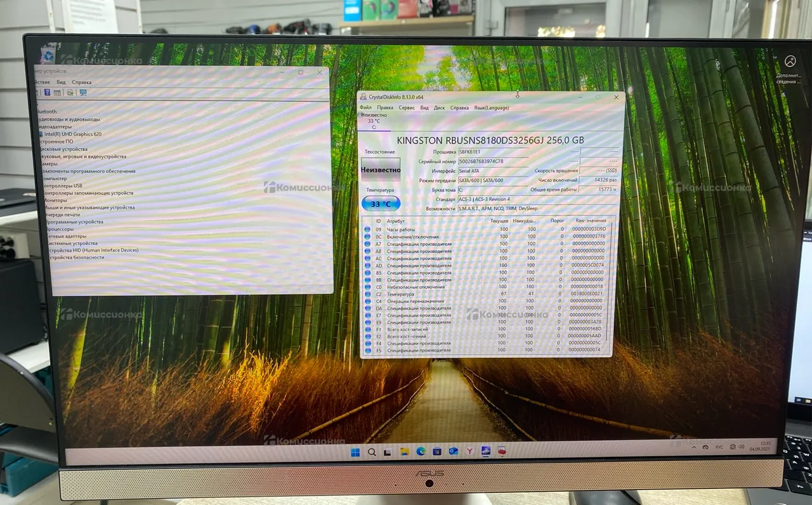Viewport: 812px width, 505px height.
Task: Open Task View icon on taskbar
Action: (x=387, y=452)
